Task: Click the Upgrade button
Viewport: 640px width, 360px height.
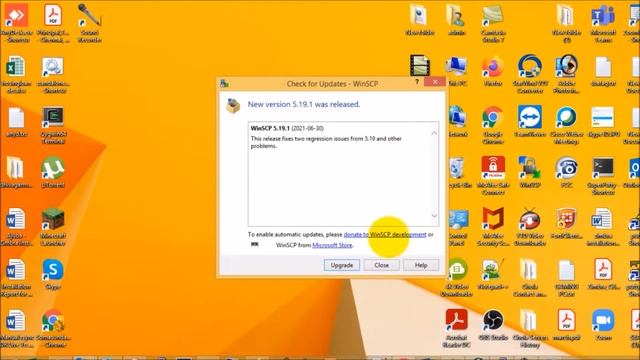Action: coord(342,265)
